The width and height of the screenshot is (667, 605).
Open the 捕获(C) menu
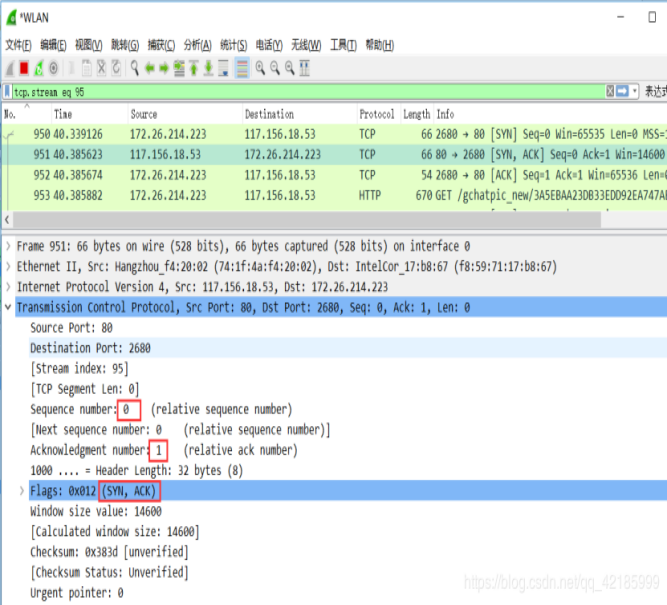click(161, 45)
